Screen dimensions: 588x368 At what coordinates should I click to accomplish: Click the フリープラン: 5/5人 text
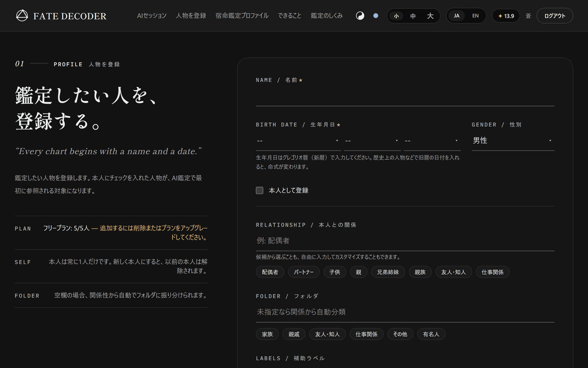click(x=66, y=228)
